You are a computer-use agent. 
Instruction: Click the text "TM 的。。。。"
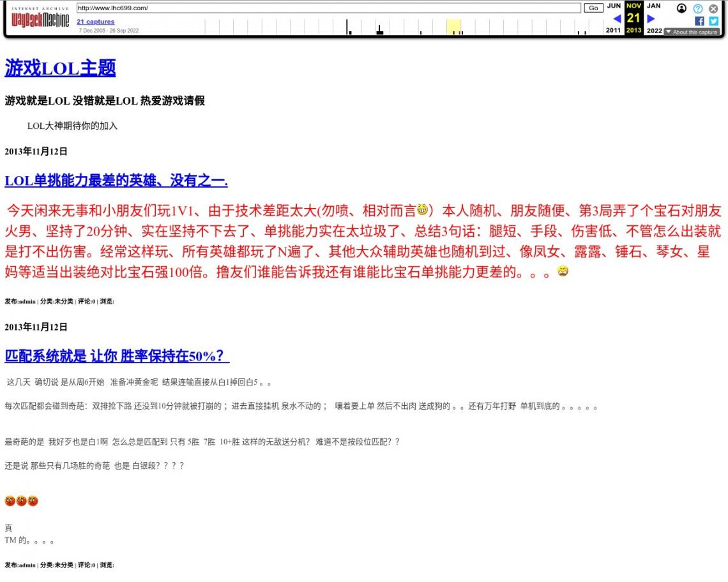(x=29, y=541)
